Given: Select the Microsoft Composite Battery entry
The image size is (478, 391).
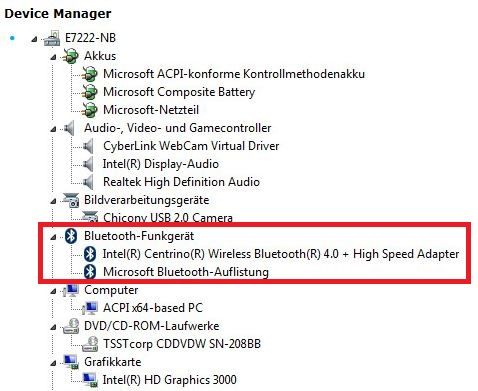Looking at the screenshot, I should [x=179, y=92].
